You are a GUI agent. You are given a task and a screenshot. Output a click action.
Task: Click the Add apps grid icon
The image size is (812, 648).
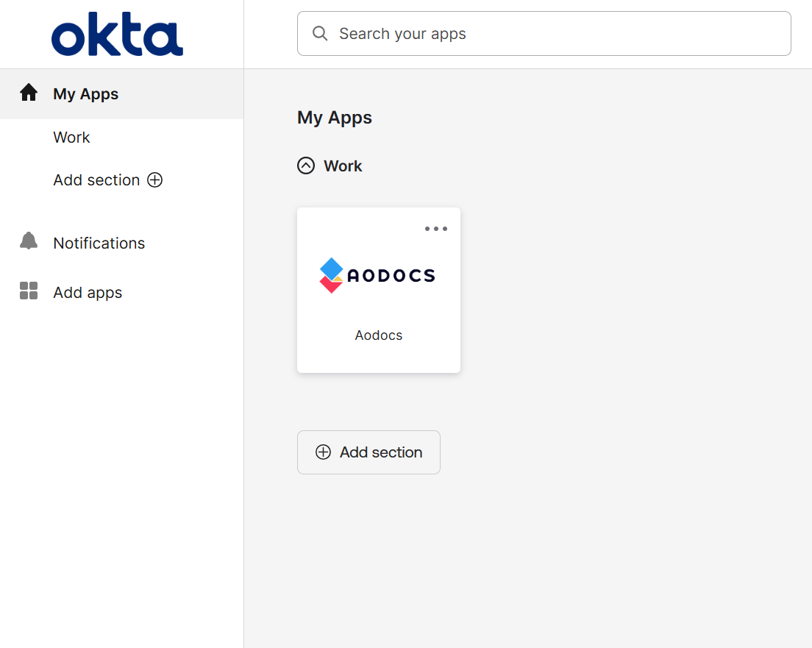[29, 291]
